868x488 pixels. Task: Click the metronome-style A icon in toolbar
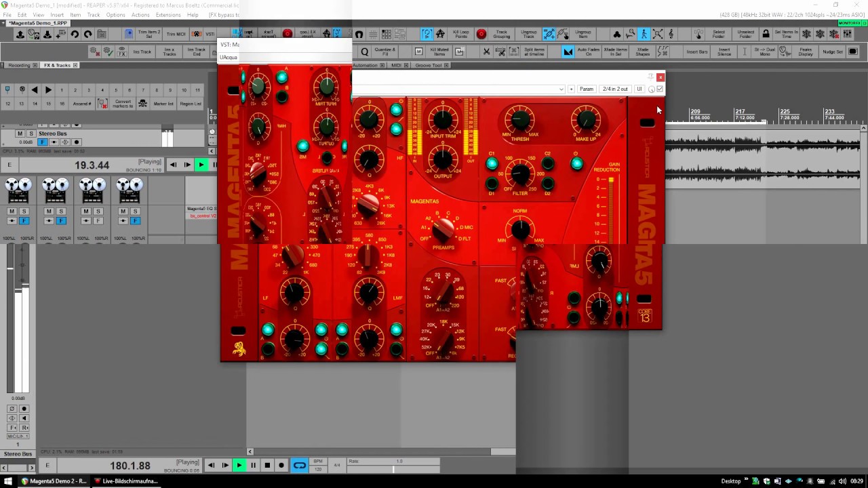(x=440, y=34)
